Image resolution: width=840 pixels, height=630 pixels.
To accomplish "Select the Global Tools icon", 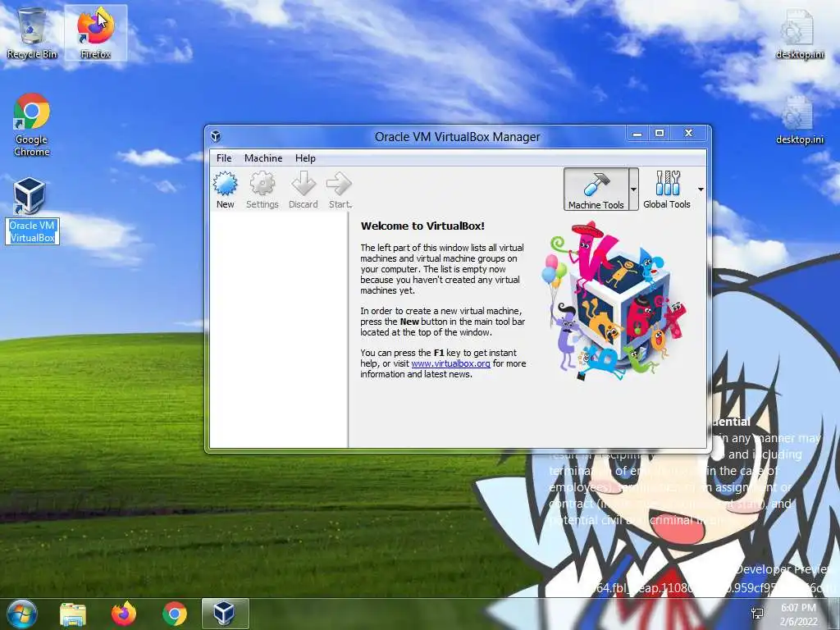I will [x=667, y=189].
